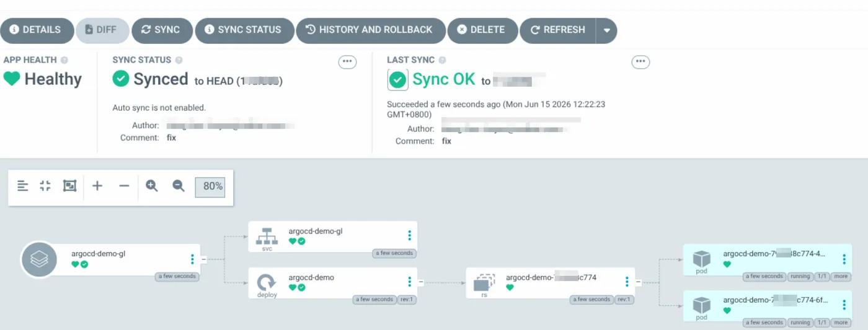868x330 pixels.
Task: Click the deploy rotating-arrow icon
Action: coord(267,282)
